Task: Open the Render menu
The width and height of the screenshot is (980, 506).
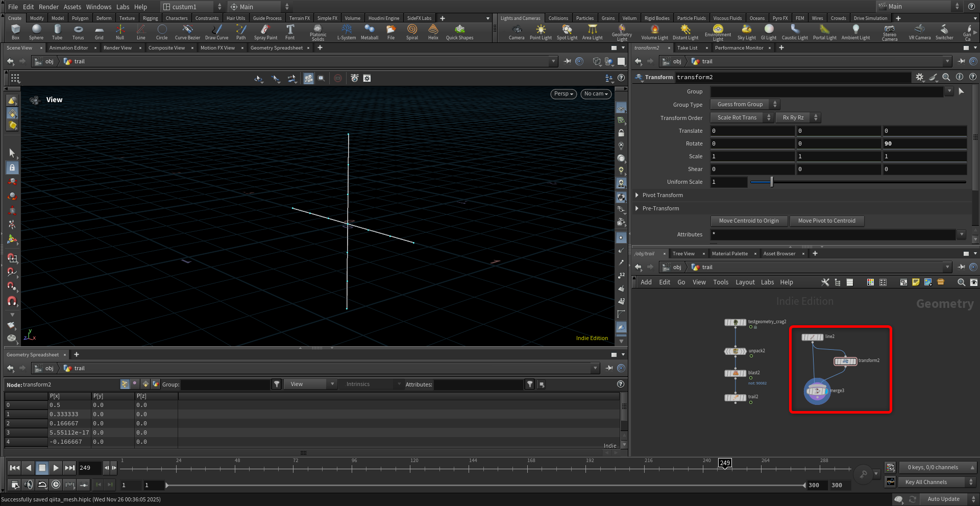Action: pyautogui.click(x=48, y=7)
